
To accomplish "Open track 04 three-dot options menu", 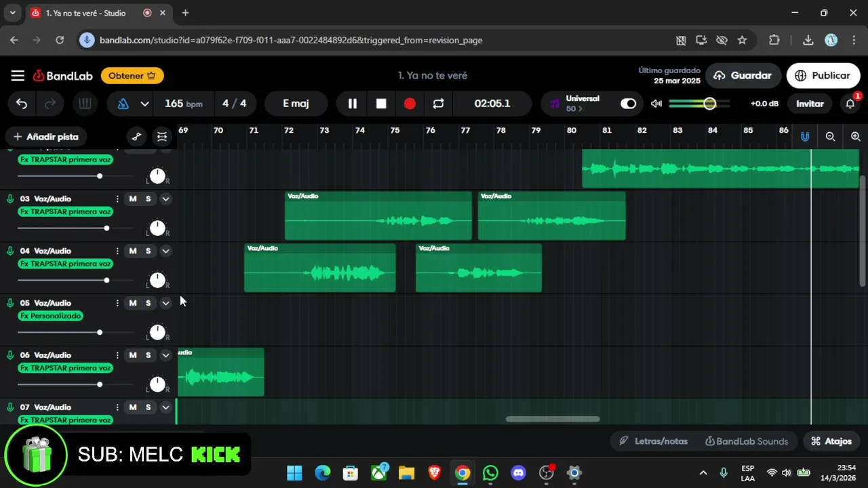I will [x=117, y=251].
